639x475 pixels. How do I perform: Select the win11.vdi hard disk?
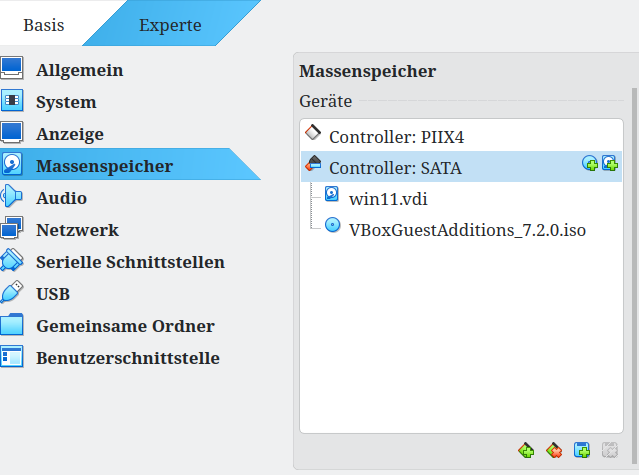[388, 198]
